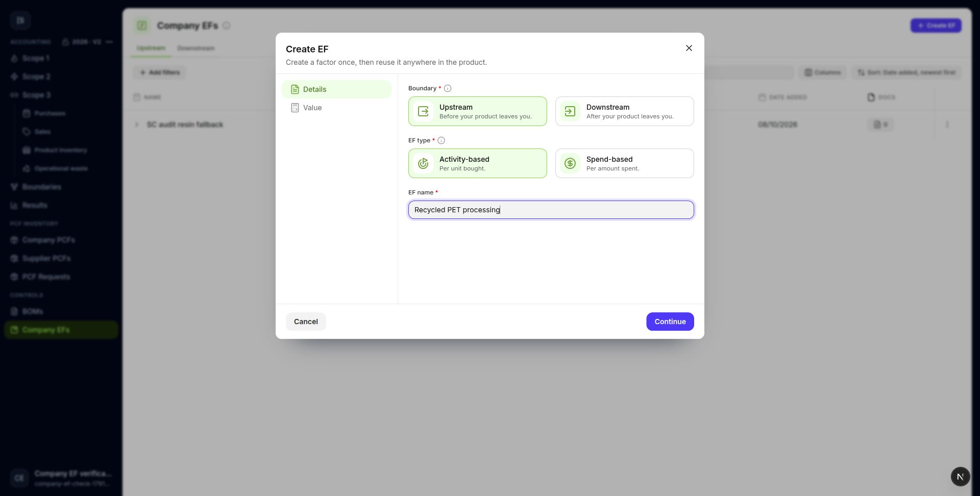Click the workspace logo icon
This screenshot has width=980, height=496.
[20, 20]
